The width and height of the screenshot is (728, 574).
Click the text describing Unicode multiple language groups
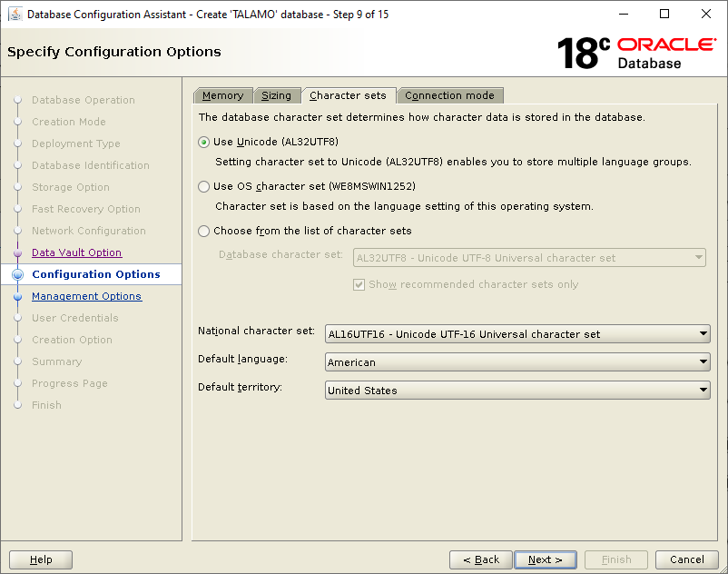pos(453,162)
